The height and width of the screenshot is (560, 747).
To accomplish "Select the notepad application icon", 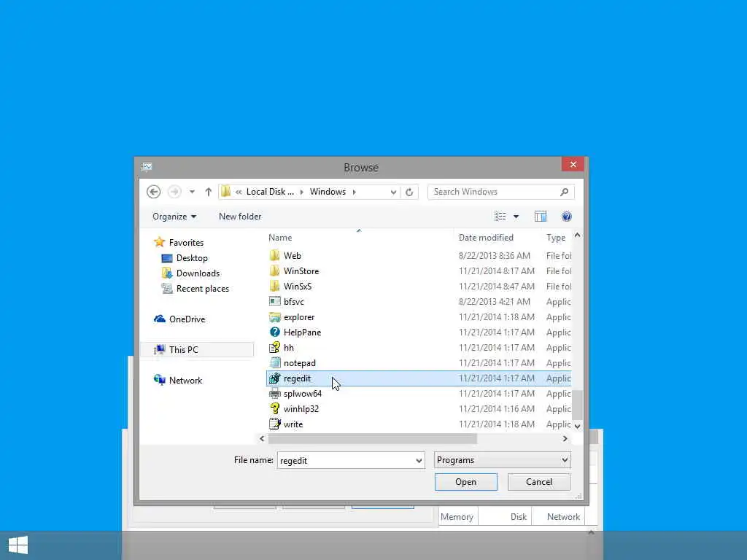I will (x=274, y=363).
